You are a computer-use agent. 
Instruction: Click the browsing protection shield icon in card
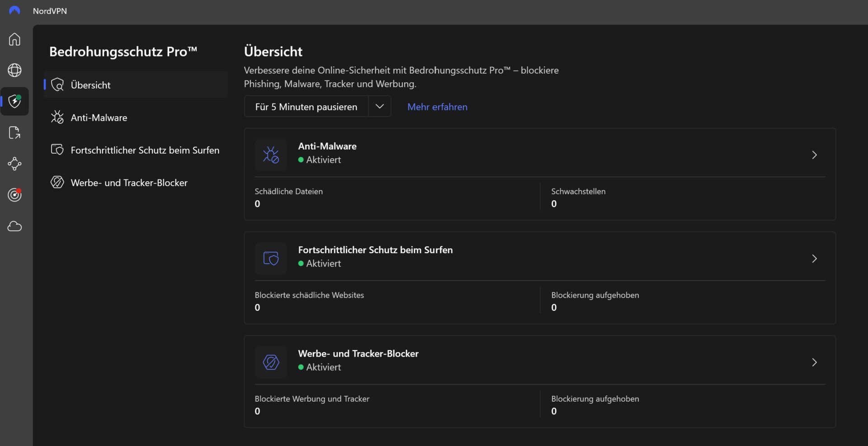(x=271, y=258)
